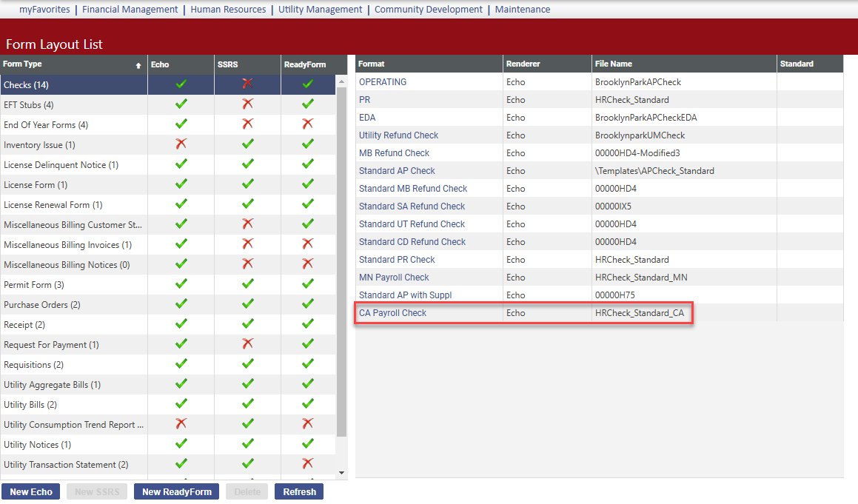Viewport: 858px width, 504px height.
Task: Click scroll up arrow in form type list
Action: [341, 81]
